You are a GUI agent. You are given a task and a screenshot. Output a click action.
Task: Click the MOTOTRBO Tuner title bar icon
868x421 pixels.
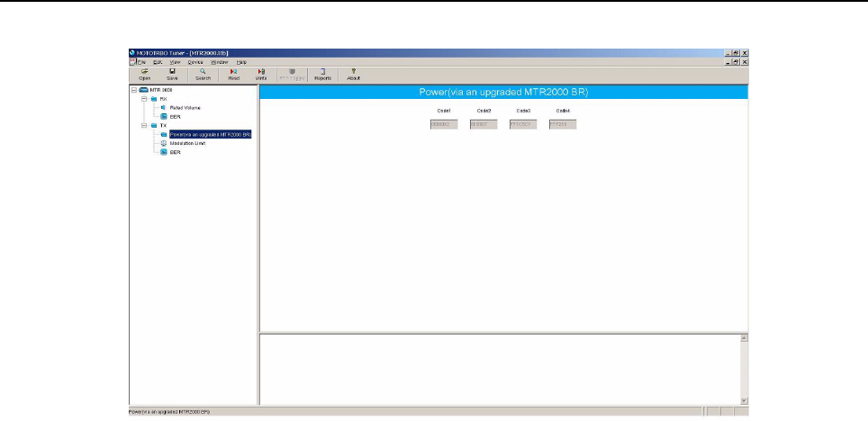[x=132, y=53]
